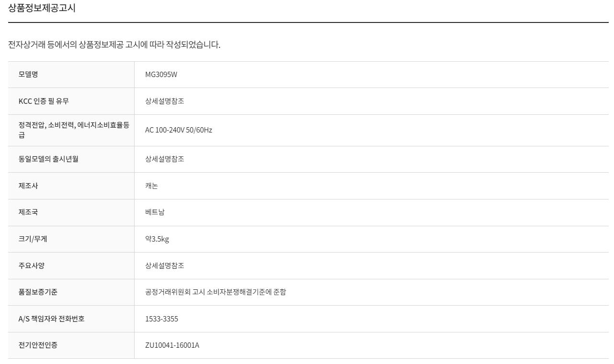Click the 동일모델의 출시년월 label
The width and height of the screenshot is (614, 364).
click(48, 159)
